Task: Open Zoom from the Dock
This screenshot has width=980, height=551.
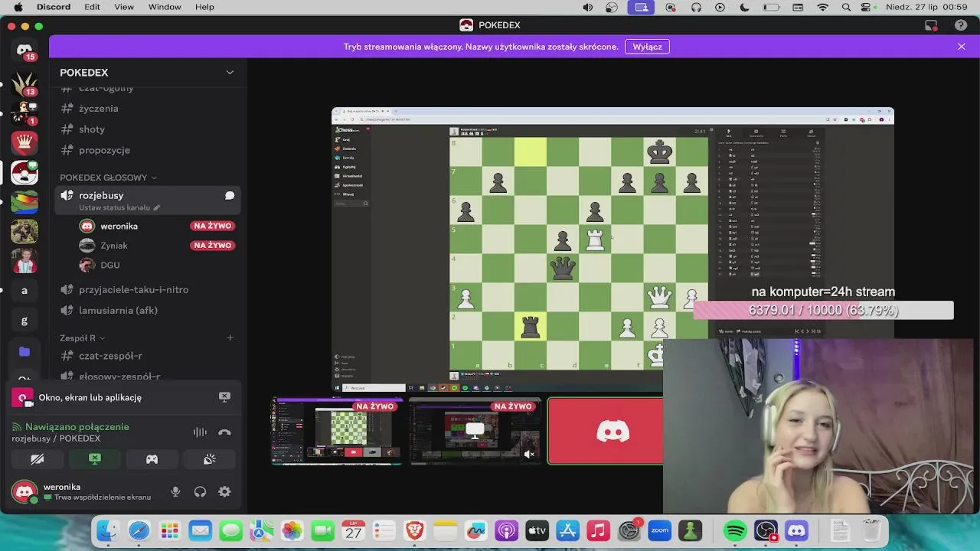Action: tap(659, 530)
